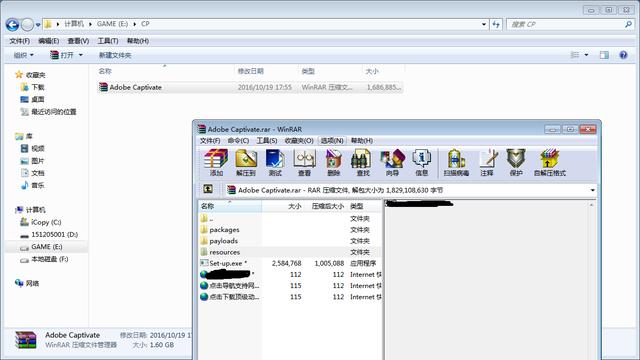Sort archive list by Name (名称) column
The height and width of the screenshot is (360, 640).
pyautogui.click(x=230, y=206)
